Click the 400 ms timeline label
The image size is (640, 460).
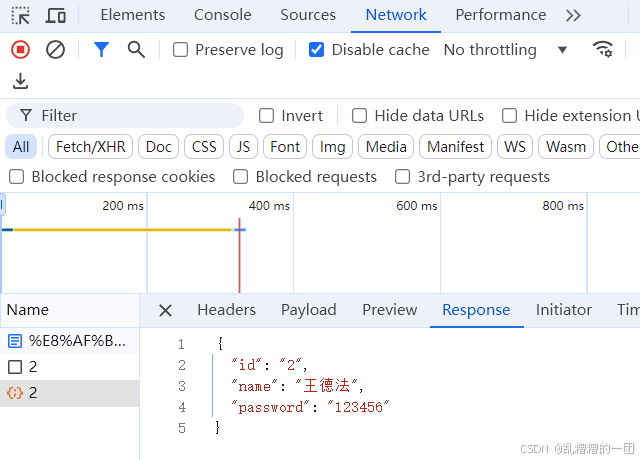click(269, 205)
